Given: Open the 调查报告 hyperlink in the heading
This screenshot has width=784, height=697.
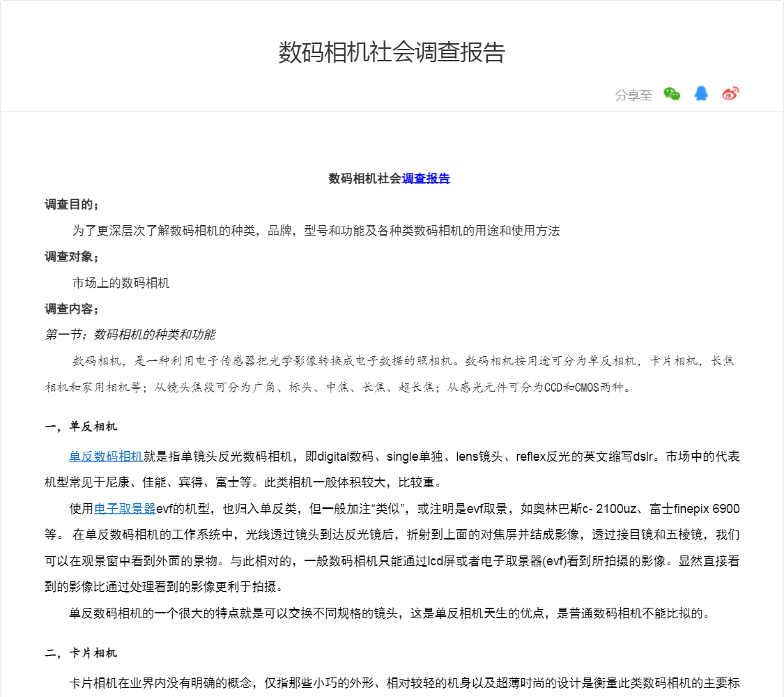Looking at the screenshot, I should point(426,178).
